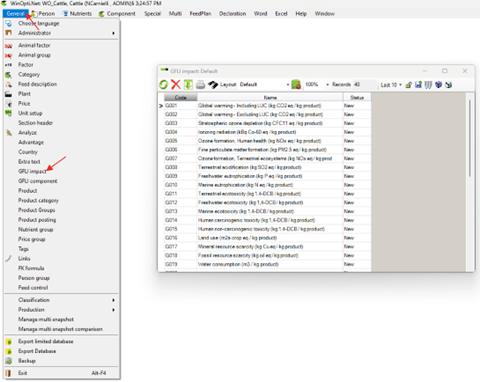Image resolution: width=480 pixels, height=382 pixels.
Task: Click the green download arrow icon
Action: [188, 85]
